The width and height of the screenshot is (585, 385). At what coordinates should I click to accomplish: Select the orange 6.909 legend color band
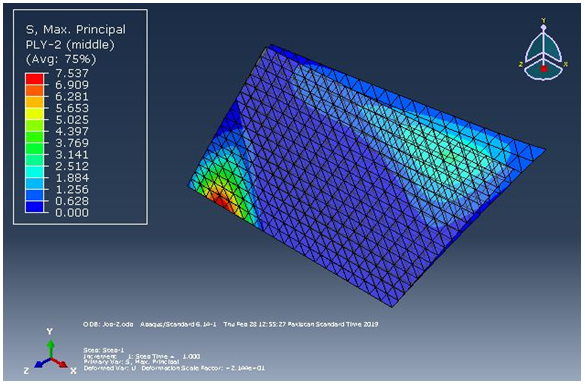click(x=34, y=91)
